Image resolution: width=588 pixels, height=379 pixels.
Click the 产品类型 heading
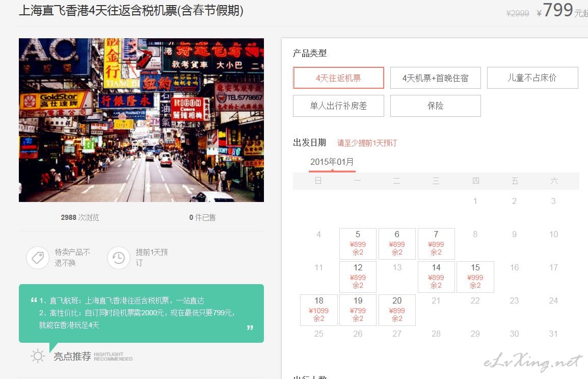click(x=310, y=53)
